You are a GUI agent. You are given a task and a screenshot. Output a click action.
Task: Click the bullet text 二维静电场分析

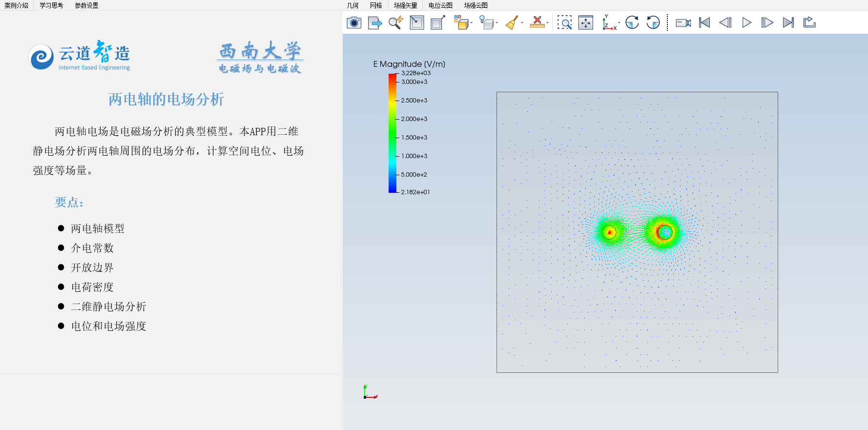[108, 307]
